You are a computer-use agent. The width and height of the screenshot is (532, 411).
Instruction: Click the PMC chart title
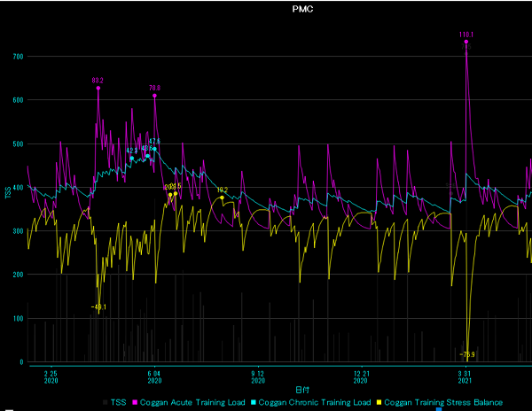point(302,9)
